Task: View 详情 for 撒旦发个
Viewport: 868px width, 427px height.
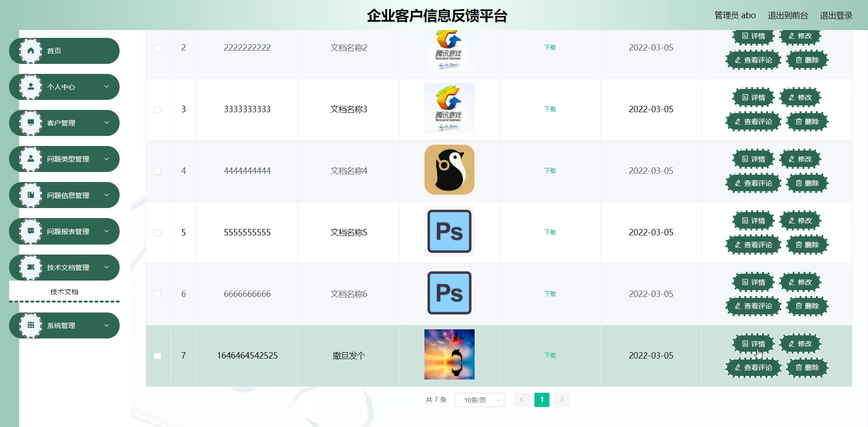Action: (x=753, y=344)
